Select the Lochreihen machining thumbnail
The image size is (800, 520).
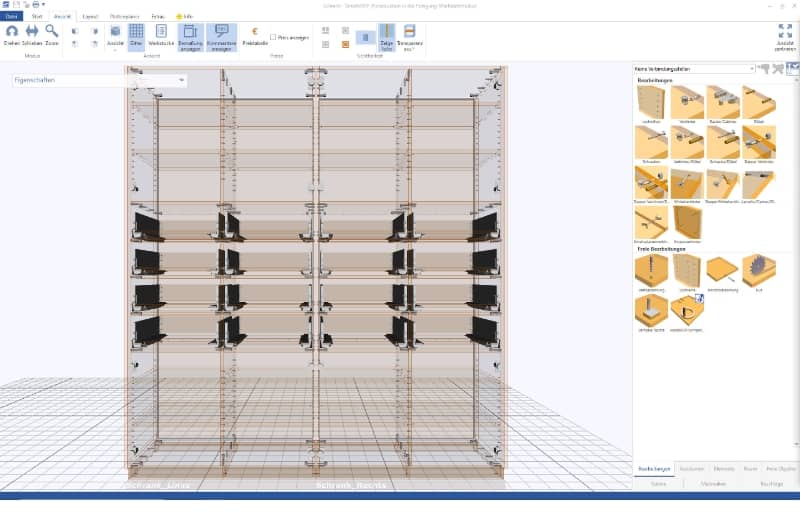coord(651,105)
